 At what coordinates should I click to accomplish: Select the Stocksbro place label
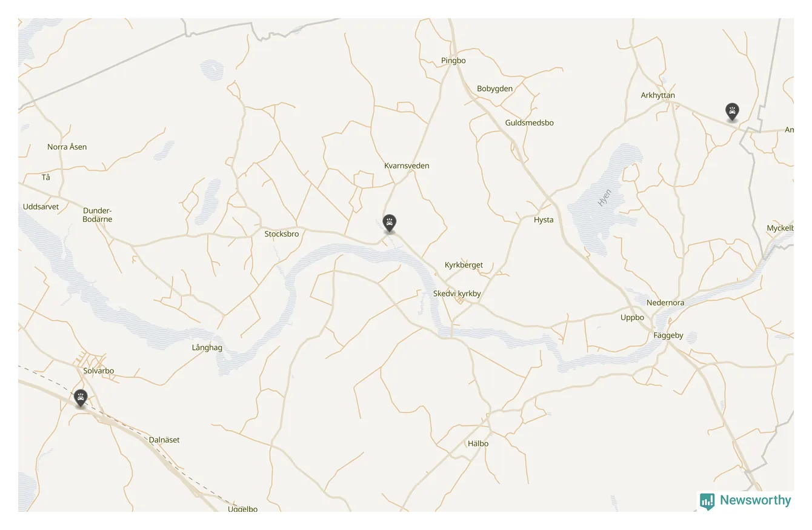[282, 234]
